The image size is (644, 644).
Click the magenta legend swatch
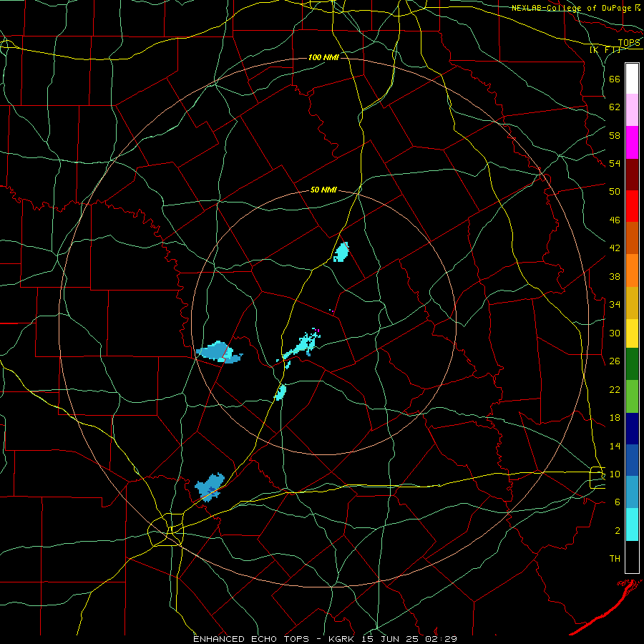pyautogui.click(x=632, y=142)
